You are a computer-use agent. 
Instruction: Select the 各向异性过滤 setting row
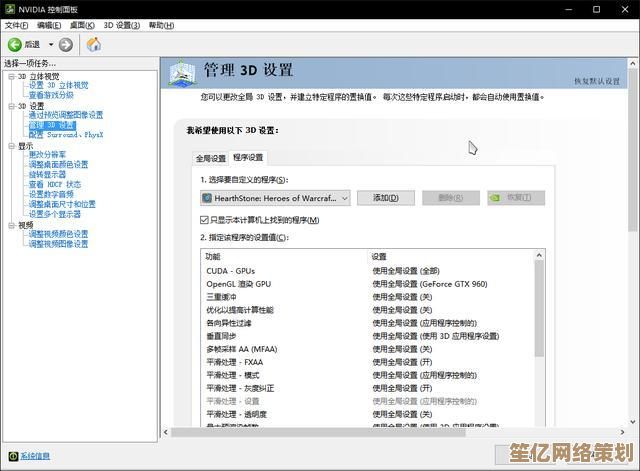(367, 323)
